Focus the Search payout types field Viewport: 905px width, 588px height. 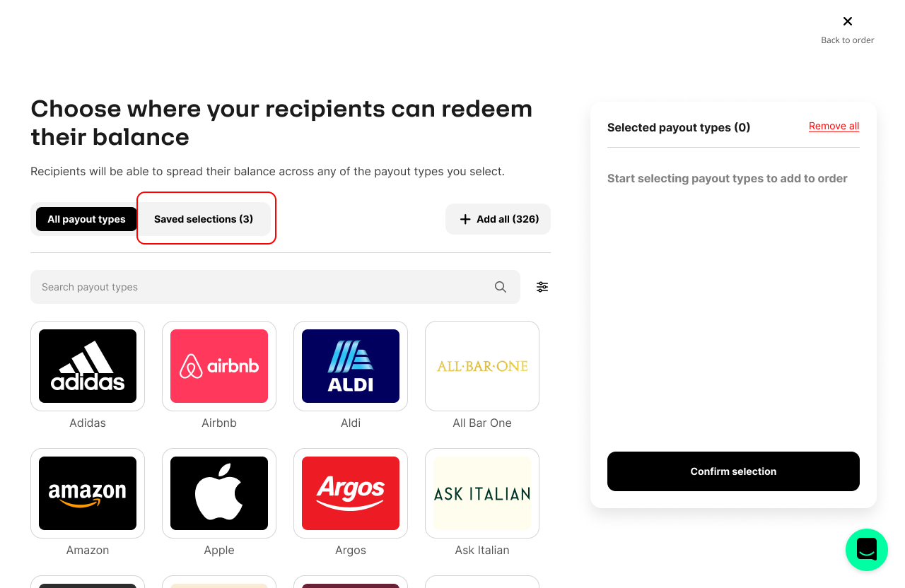point(275,287)
